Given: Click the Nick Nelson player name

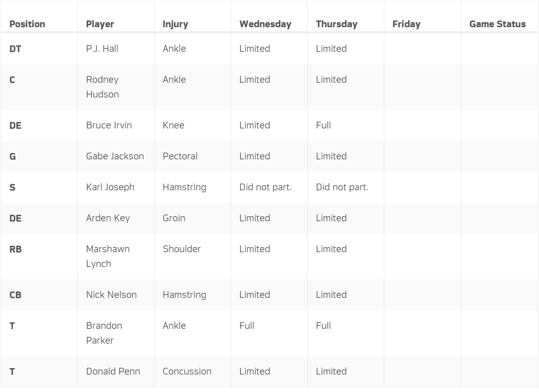Looking at the screenshot, I should tap(111, 295).
